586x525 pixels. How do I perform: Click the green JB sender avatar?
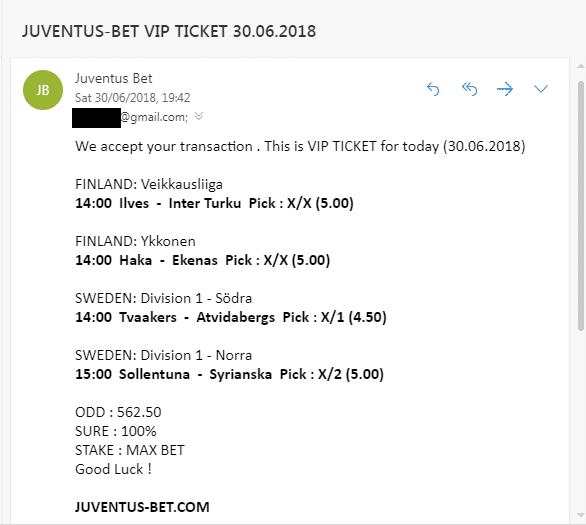coord(43,90)
